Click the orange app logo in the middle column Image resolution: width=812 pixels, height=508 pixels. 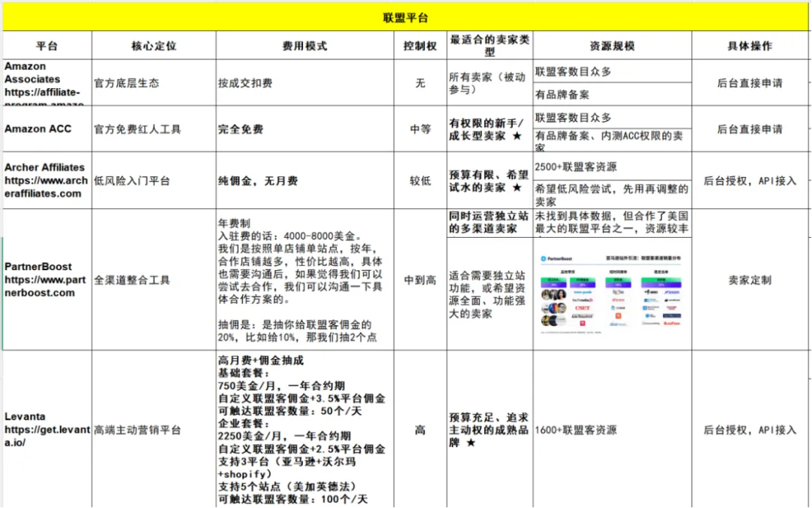618,316
